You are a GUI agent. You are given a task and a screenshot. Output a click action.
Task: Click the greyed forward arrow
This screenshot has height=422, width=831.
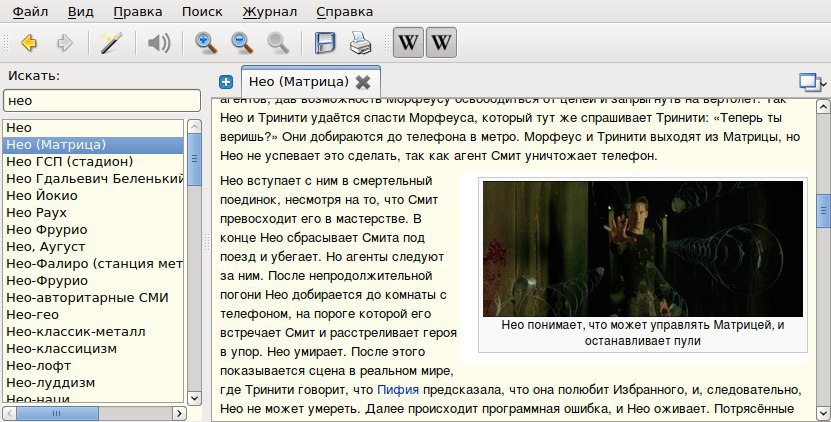(x=65, y=42)
